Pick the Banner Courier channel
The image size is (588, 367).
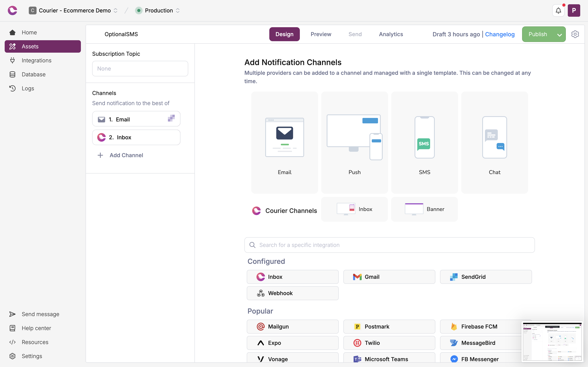[424, 209]
